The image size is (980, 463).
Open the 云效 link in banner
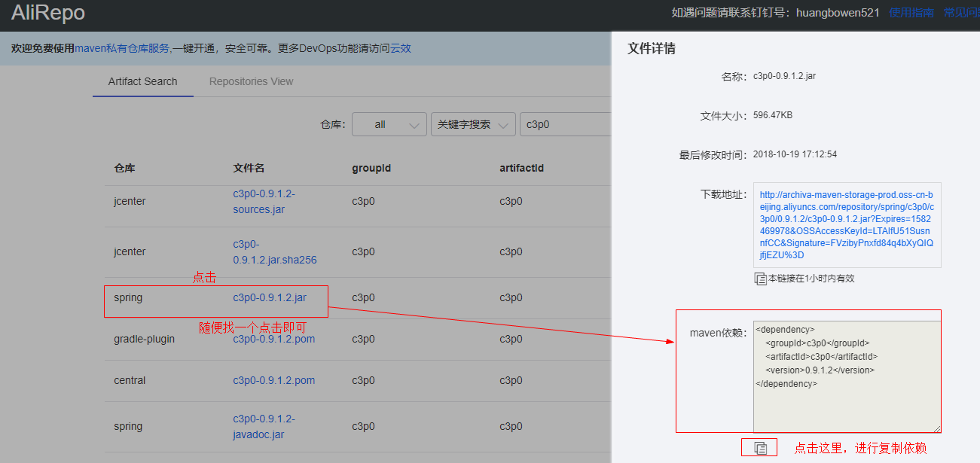(x=401, y=48)
